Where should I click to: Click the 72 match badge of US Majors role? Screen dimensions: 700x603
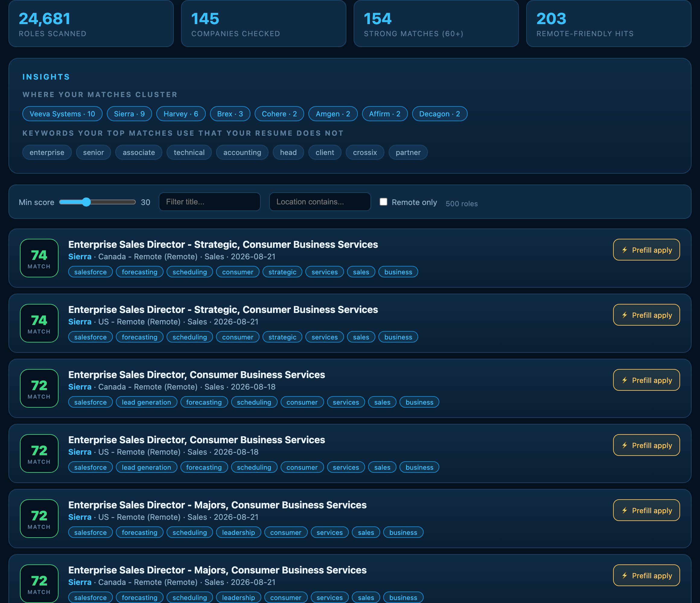tap(39, 519)
